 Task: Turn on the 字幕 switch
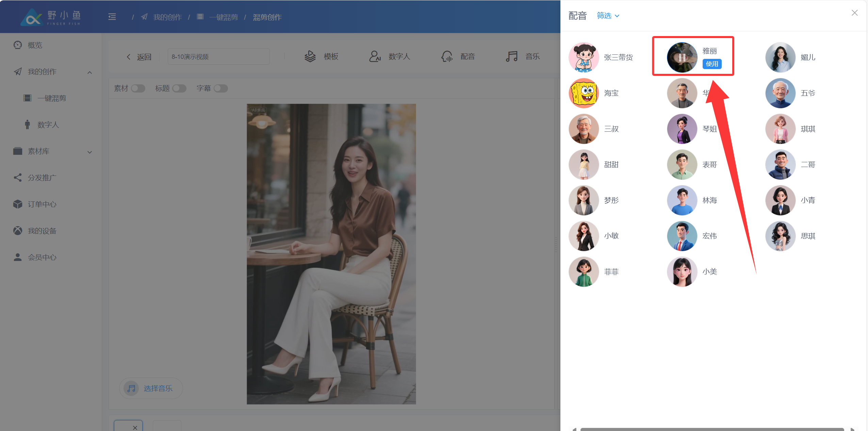(x=221, y=88)
